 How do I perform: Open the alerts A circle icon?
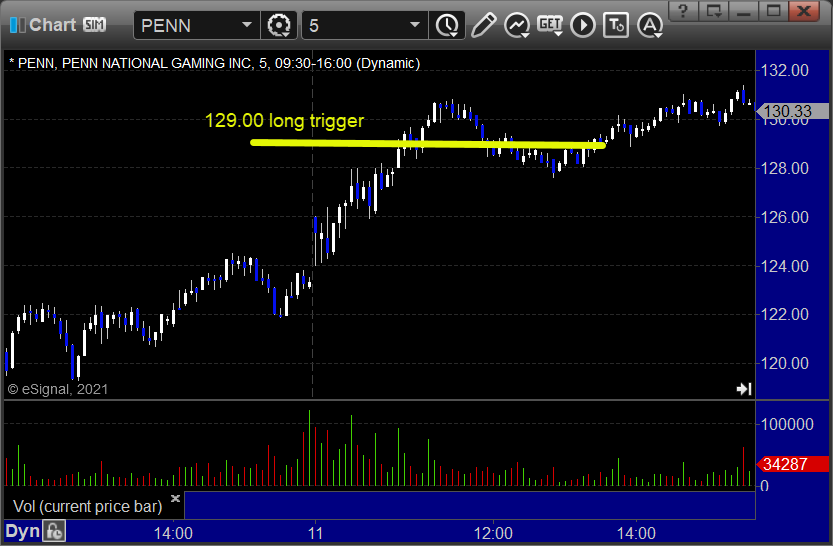coord(650,25)
